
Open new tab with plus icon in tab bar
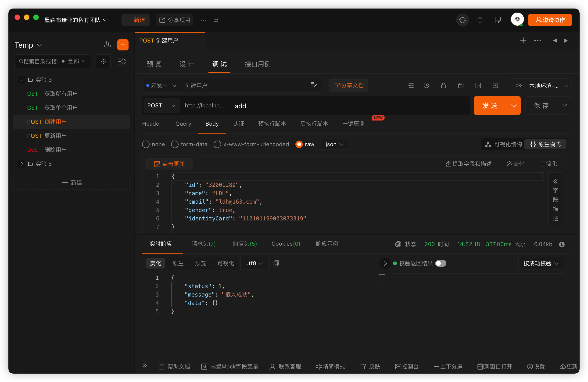click(x=523, y=40)
